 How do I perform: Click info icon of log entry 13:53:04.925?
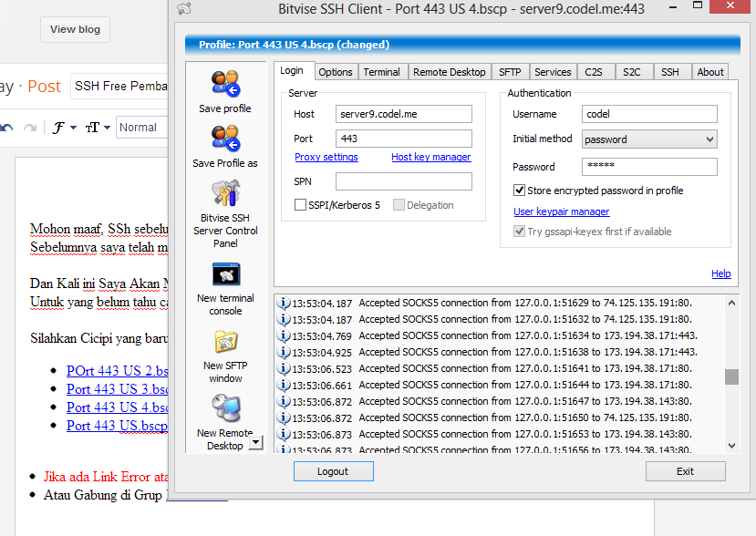(x=283, y=353)
